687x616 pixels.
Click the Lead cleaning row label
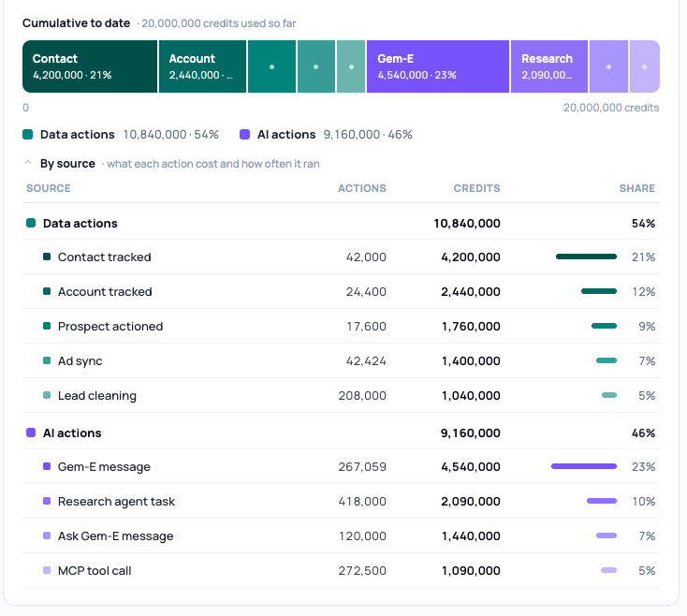tap(97, 396)
